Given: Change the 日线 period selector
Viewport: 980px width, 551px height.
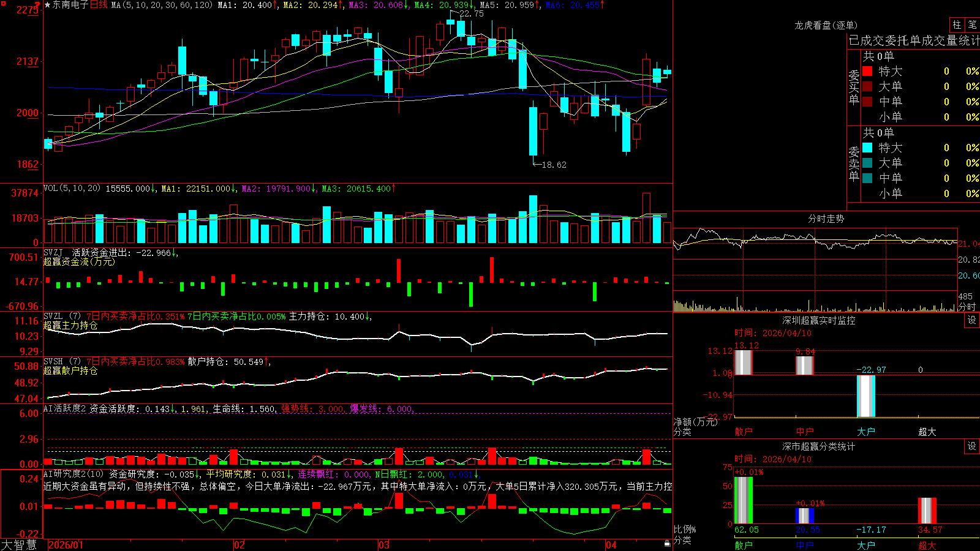Looking at the screenshot, I should point(99,5).
